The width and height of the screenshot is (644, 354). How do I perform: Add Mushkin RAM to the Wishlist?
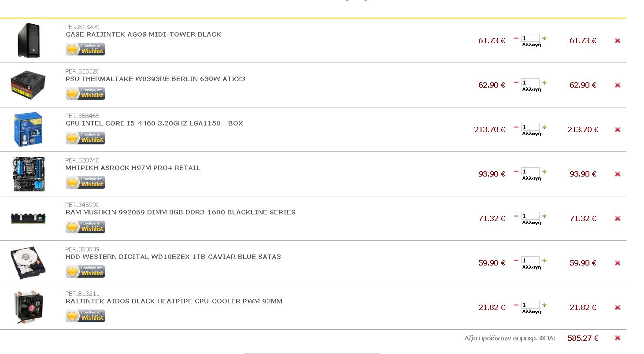coord(85,227)
